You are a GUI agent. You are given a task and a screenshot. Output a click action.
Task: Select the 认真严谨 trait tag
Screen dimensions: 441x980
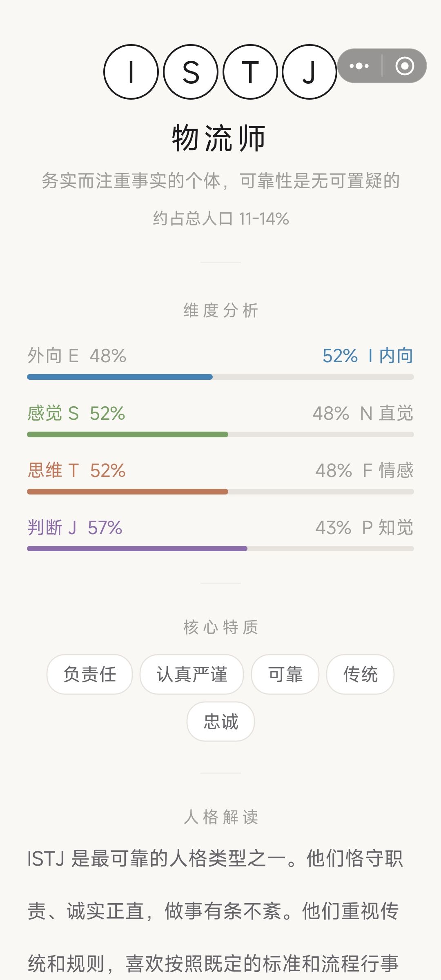[192, 674]
